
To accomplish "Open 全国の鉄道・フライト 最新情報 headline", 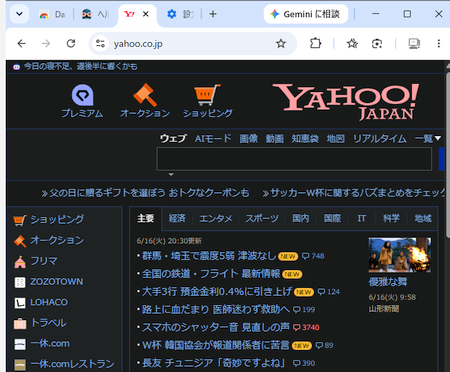I will [x=211, y=274].
